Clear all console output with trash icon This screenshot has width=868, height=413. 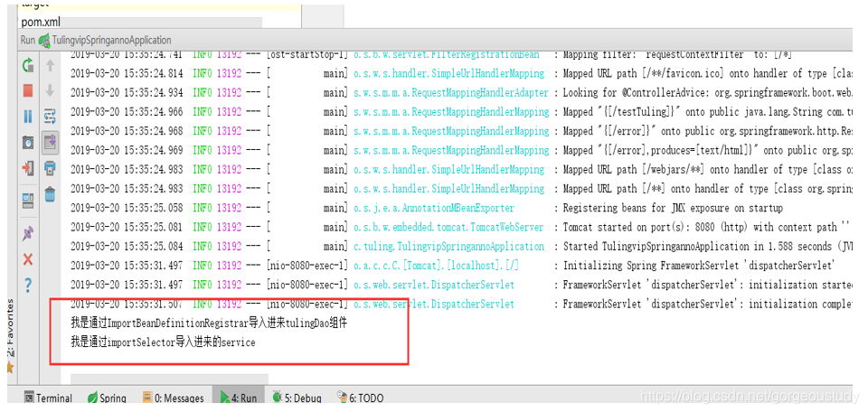(x=50, y=193)
